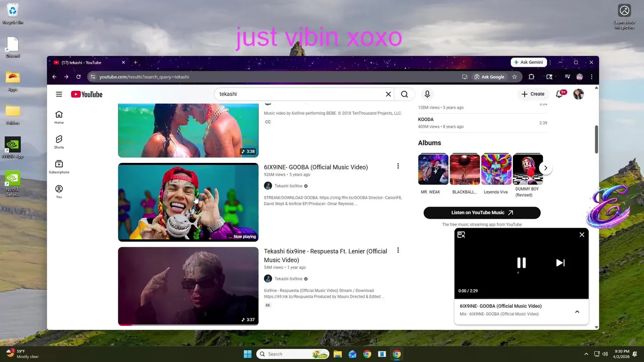The width and height of the screenshot is (644, 362).
Task: Select the Recycle Bin desktop icon
Action: pyautogui.click(x=13, y=14)
